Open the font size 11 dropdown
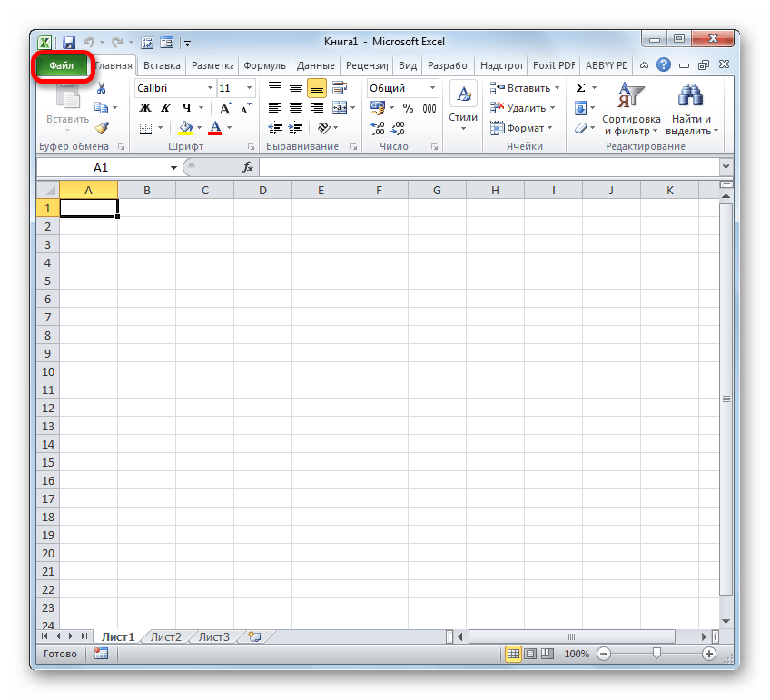The width and height of the screenshot is (770, 700). coord(249,88)
